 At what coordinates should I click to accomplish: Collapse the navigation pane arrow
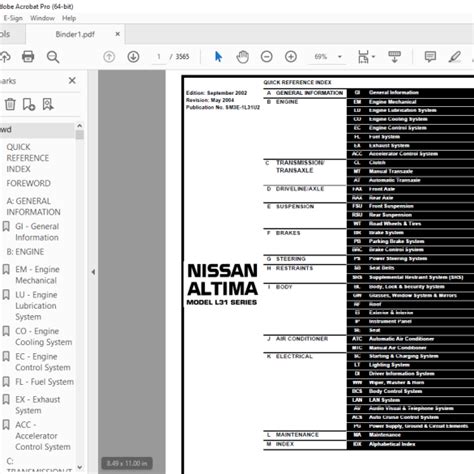[93, 272]
